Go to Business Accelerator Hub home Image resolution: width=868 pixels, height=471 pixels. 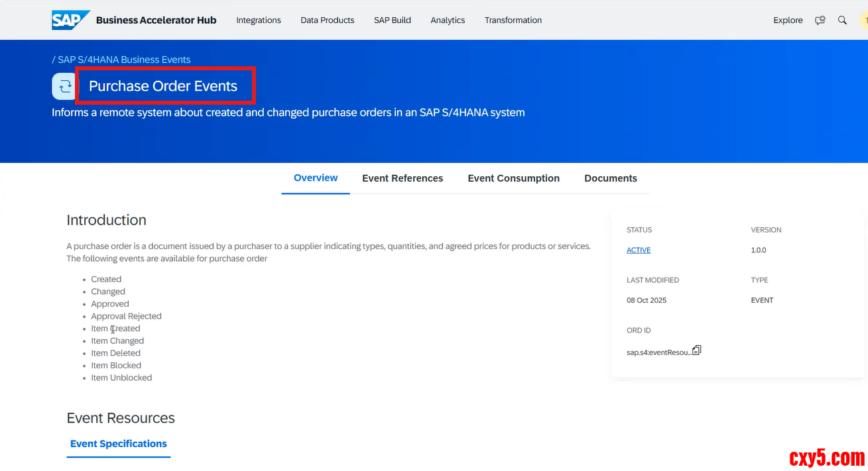click(x=156, y=21)
